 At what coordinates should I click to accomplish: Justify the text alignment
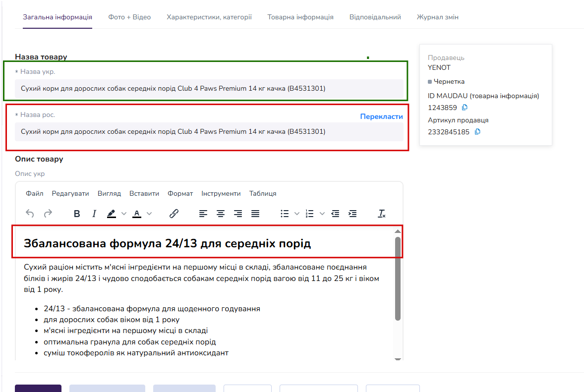click(x=255, y=214)
